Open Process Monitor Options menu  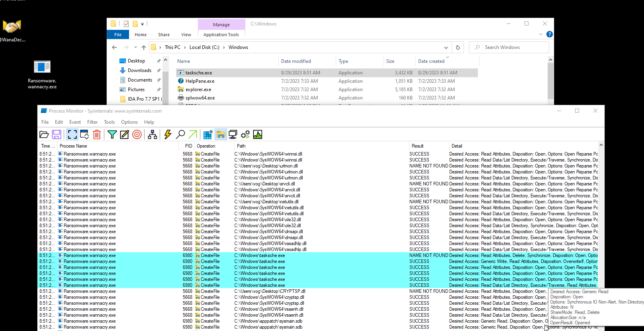(x=129, y=122)
